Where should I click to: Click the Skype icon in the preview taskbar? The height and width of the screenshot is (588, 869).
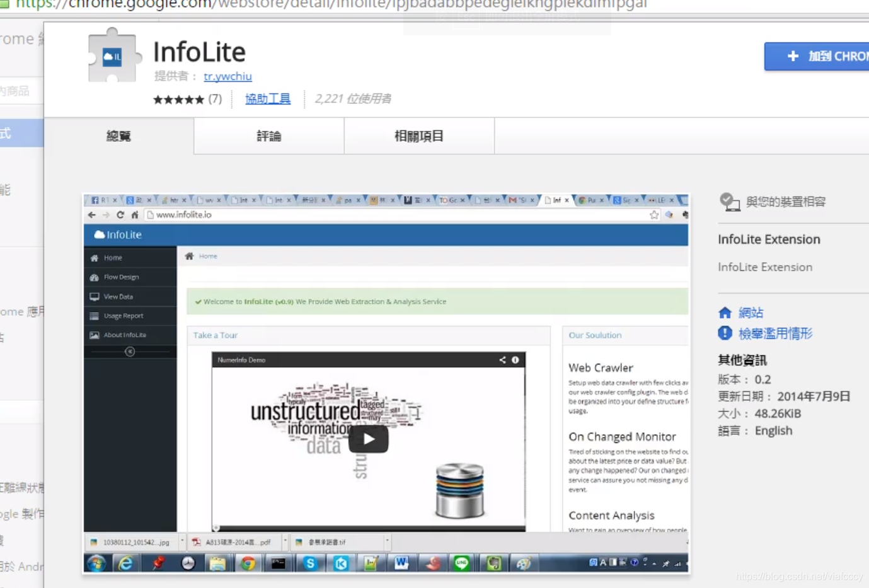(310, 563)
